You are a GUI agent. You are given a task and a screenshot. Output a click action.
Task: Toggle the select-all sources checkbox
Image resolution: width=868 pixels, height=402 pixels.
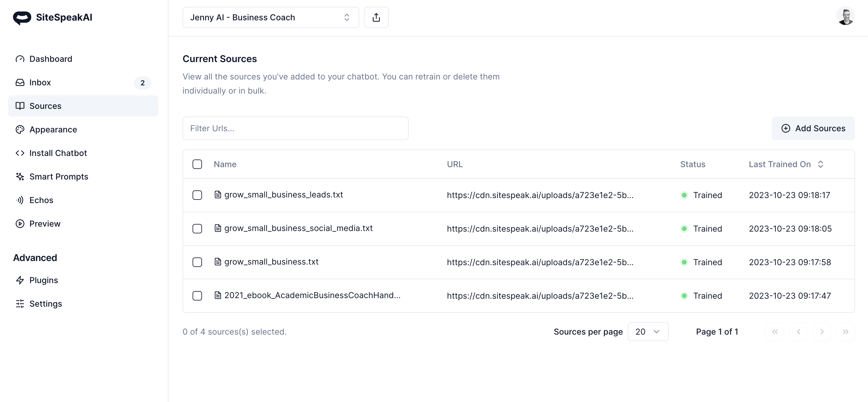point(197,164)
